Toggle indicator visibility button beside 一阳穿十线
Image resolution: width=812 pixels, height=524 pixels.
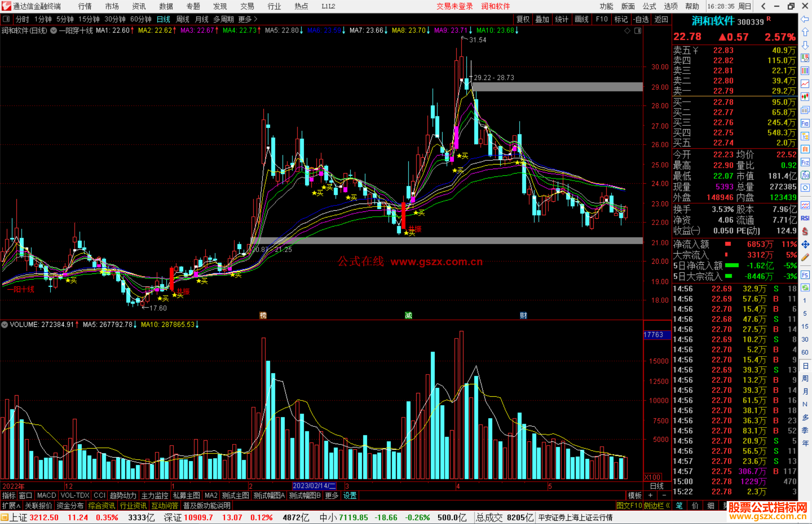point(54,30)
